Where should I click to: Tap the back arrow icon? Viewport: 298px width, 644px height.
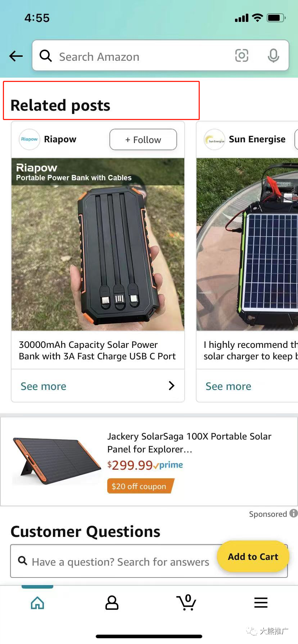tap(16, 56)
